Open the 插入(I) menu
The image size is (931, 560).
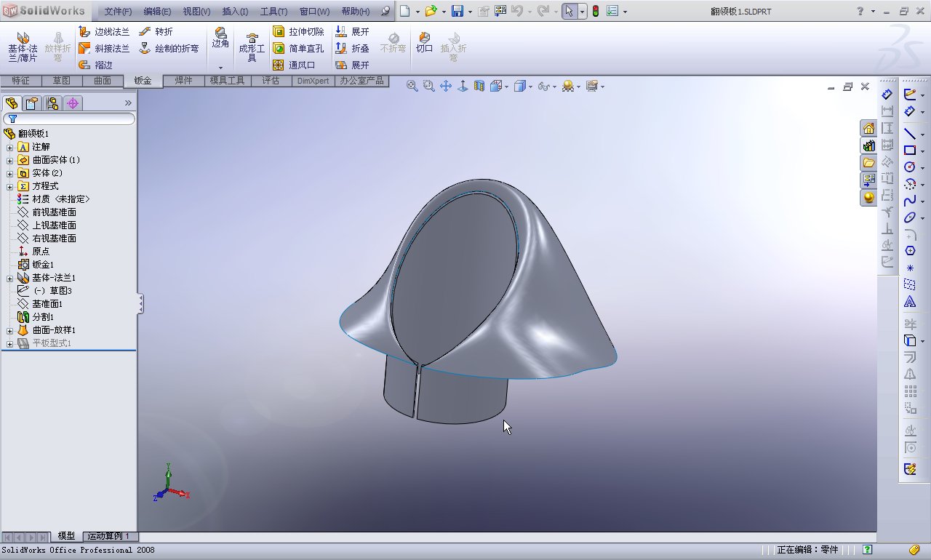[235, 12]
